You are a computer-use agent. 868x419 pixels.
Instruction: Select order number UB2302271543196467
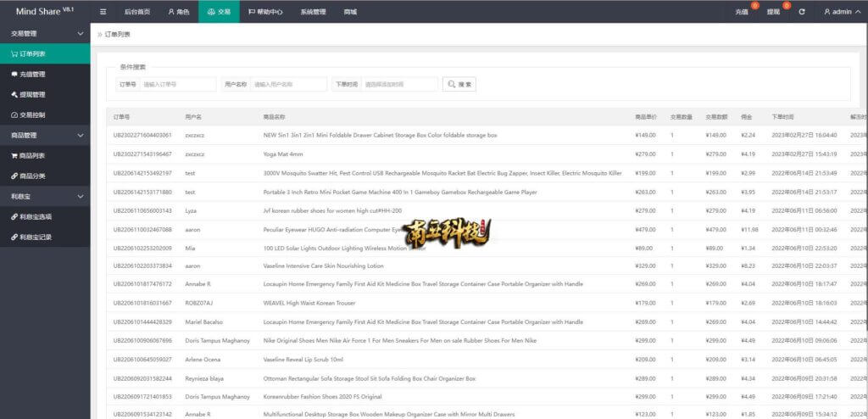click(x=142, y=154)
